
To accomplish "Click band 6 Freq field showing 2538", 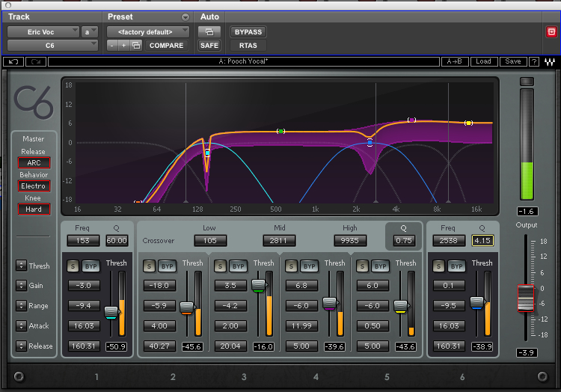I will pyautogui.click(x=449, y=241).
